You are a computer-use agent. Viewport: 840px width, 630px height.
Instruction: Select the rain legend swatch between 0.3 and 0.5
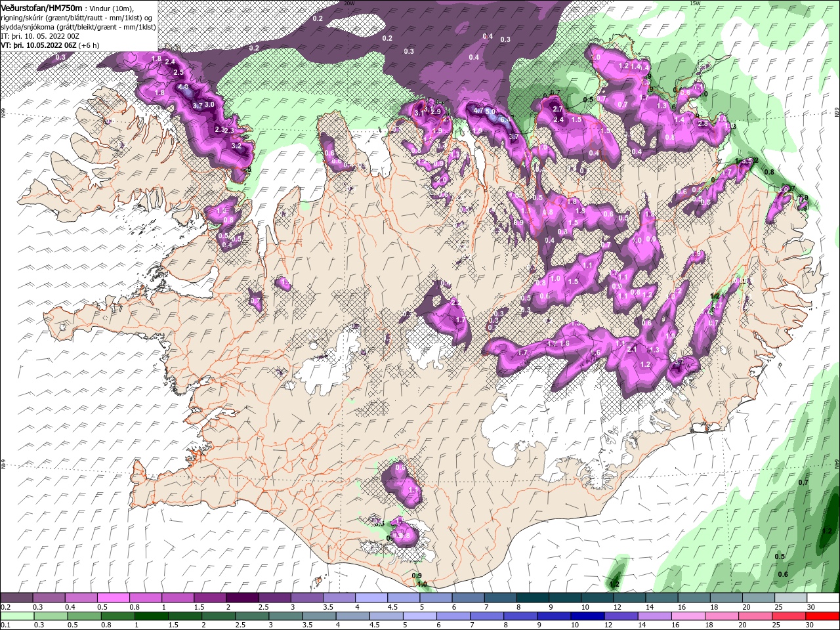[51, 616]
